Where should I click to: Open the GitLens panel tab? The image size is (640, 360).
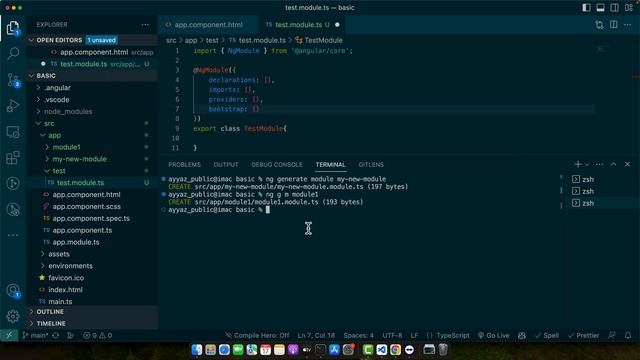tap(371, 164)
